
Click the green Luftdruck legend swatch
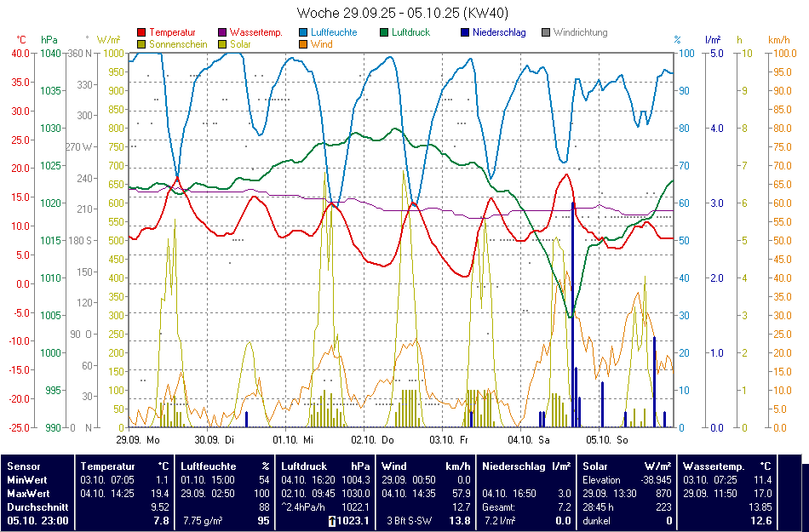pyautogui.click(x=385, y=33)
